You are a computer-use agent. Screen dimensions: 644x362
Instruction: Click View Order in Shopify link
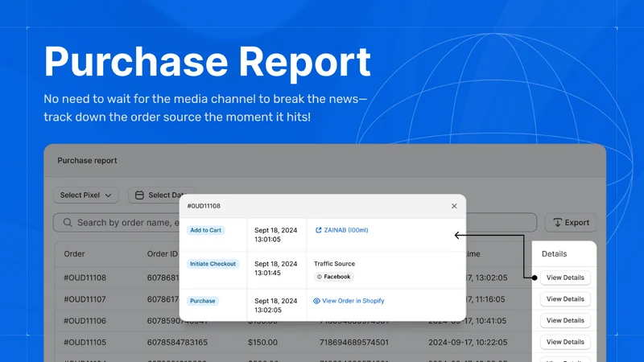pyautogui.click(x=353, y=301)
